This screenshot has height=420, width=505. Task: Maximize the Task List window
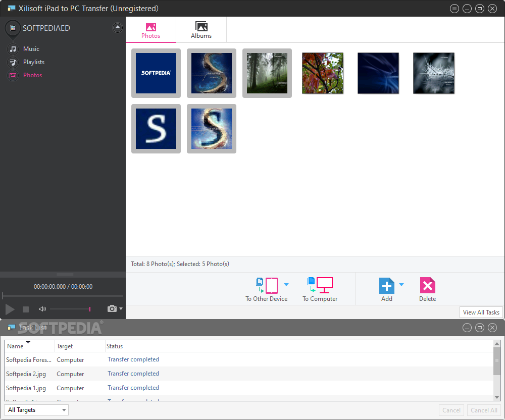click(x=480, y=328)
